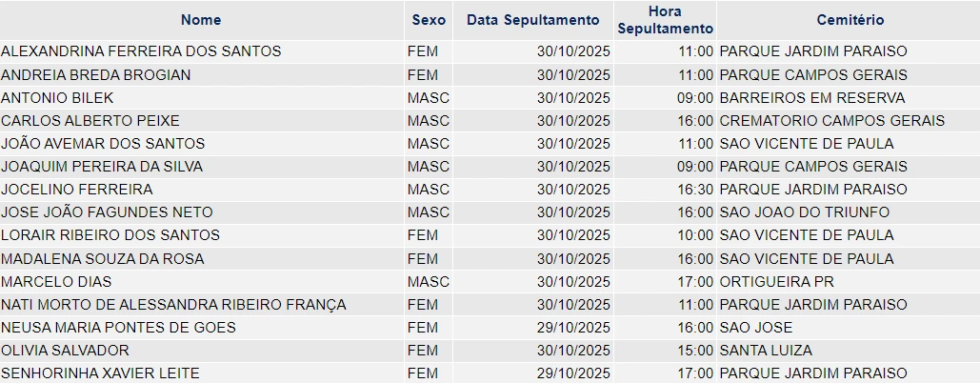980x383 pixels.
Task: Select the name ALEXANDRINA FERREIRA DOS SANTOS
Action: click(x=141, y=51)
